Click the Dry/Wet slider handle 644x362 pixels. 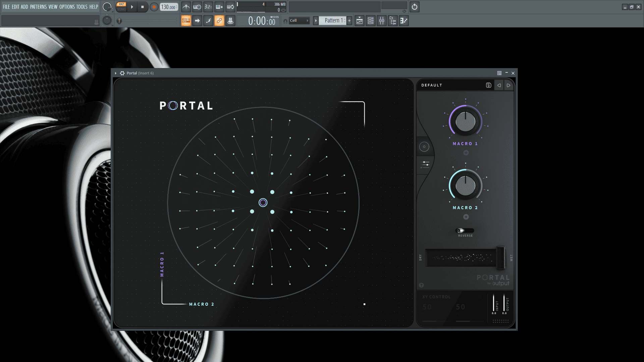click(500, 257)
